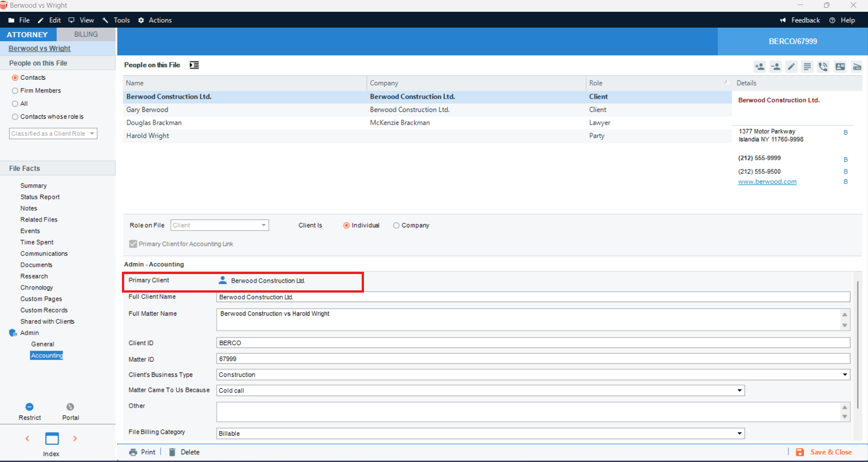Go to next with the right orange arrow
This screenshot has width=868, height=462.
[x=75, y=438]
